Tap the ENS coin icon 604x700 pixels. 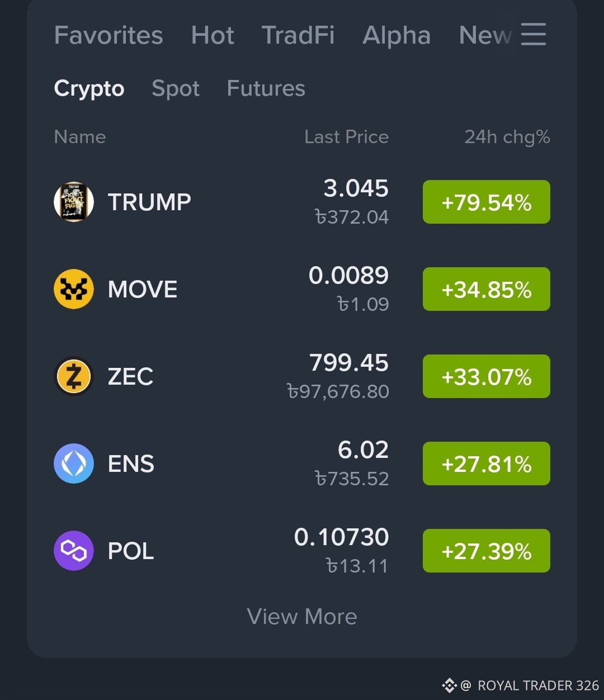pyautogui.click(x=73, y=463)
